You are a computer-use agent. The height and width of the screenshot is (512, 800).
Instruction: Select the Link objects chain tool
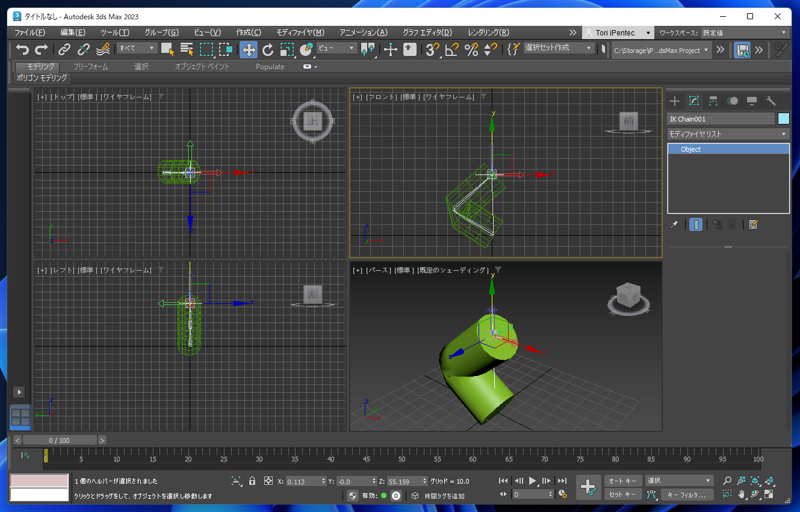click(64, 49)
